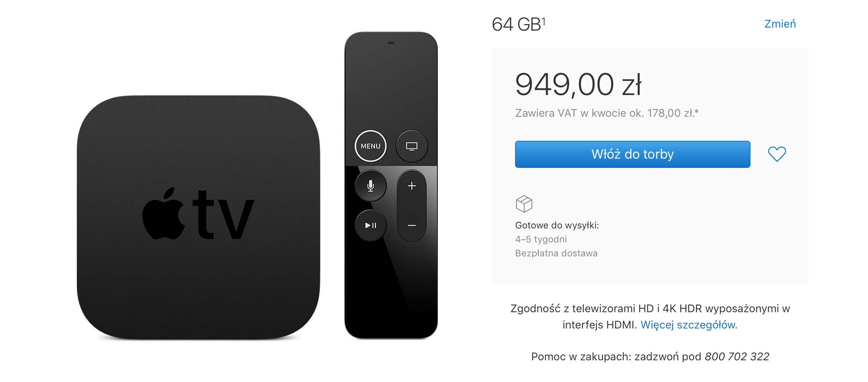The image size is (868, 382).
Task: Open the Zmień link to change capacity
Action: coord(780,24)
